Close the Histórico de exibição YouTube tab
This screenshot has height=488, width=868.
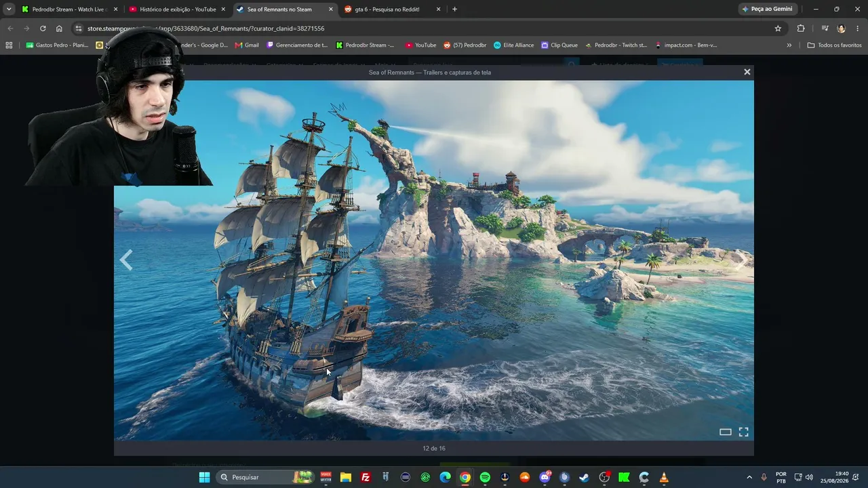click(223, 9)
